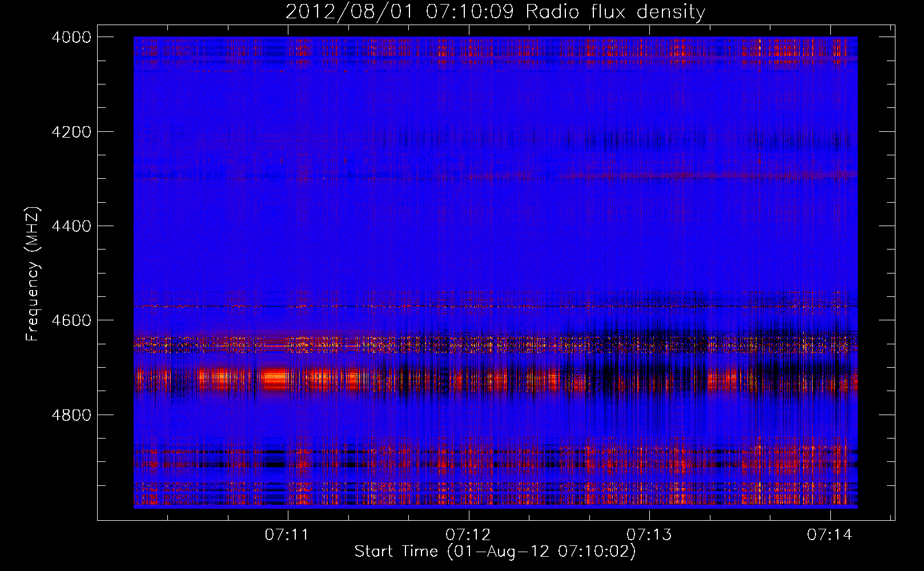Viewport: 924px width, 571px height.
Task: Click the 07:14 time tick label
Action: coord(830,535)
